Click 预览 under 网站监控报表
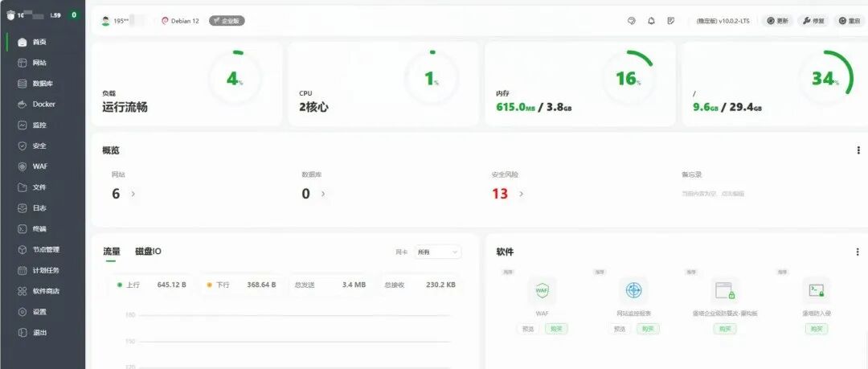The width and height of the screenshot is (868, 369). point(620,329)
